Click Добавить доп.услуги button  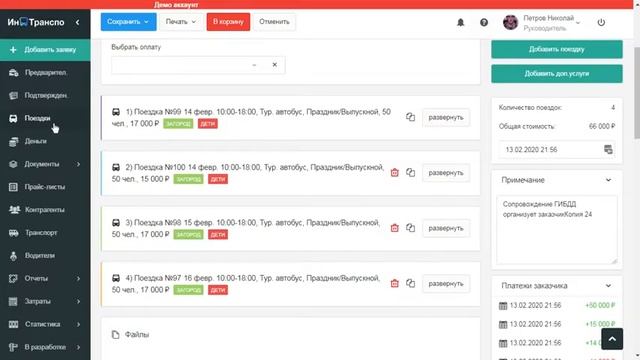[557, 74]
